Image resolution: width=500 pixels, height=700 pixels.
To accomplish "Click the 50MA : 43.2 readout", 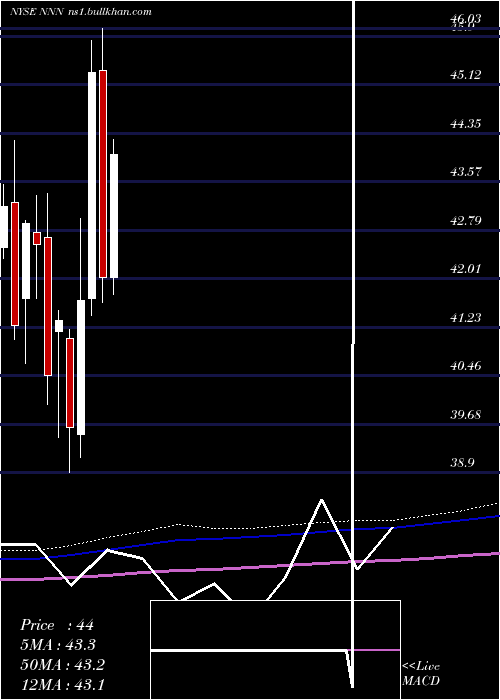I will 62,665.
